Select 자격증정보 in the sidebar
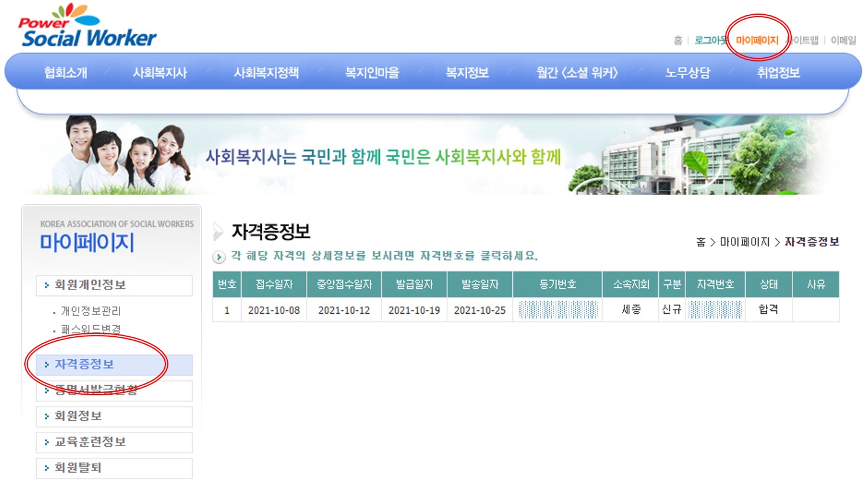 114,365
